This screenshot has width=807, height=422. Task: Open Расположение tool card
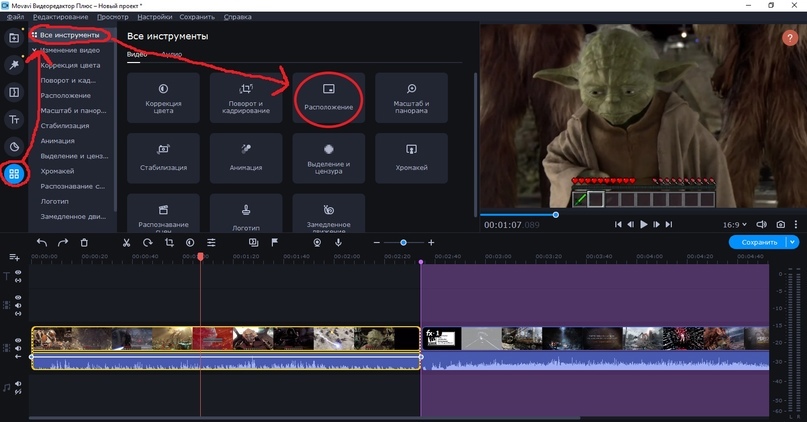(328, 98)
